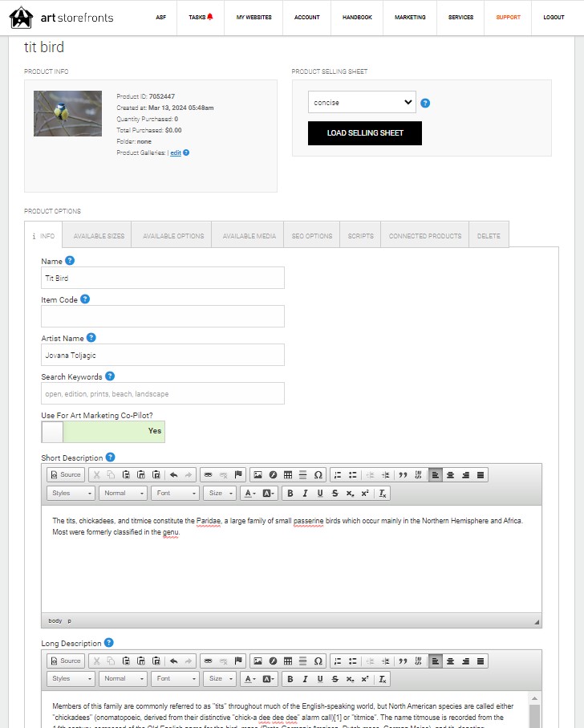584x728 pixels.
Task: Insert image in Short Description editor
Action: 258,474
